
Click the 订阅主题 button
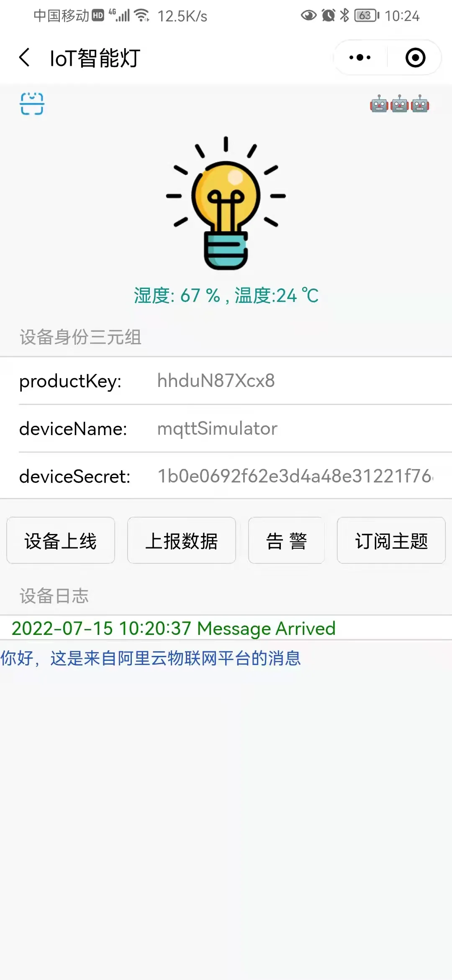[x=391, y=540]
